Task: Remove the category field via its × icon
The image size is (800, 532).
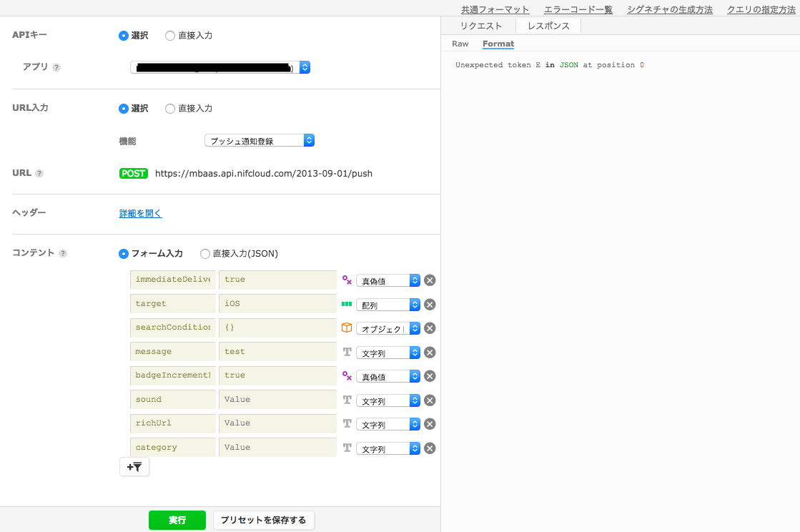Action: pyautogui.click(x=429, y=448)
